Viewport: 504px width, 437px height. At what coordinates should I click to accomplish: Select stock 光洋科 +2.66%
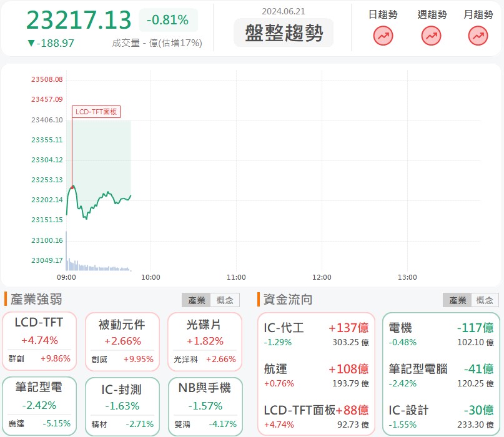[205, 359]
